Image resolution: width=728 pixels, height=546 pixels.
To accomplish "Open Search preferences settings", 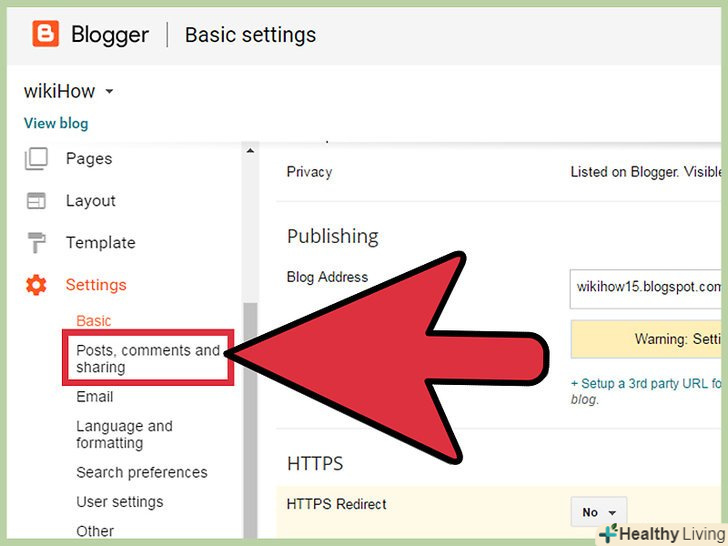I will [x=142, y=472].
